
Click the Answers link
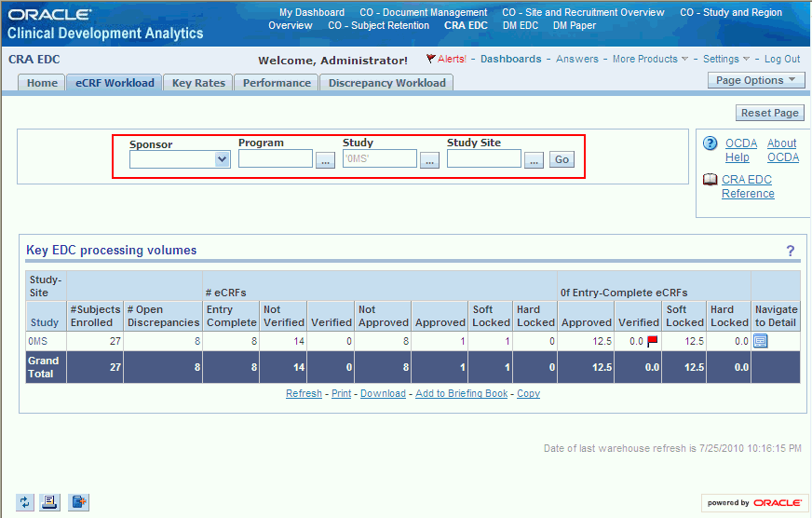pos(577,59)
